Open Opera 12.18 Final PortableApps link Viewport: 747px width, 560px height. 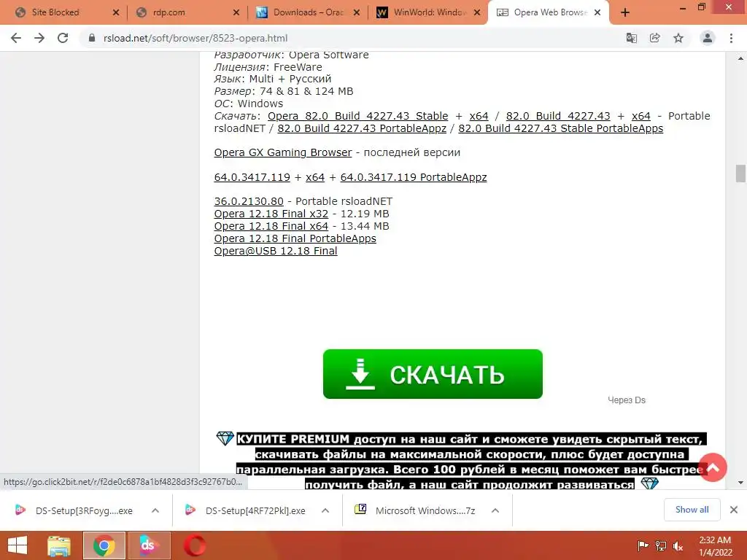click(x=295, y=239)
